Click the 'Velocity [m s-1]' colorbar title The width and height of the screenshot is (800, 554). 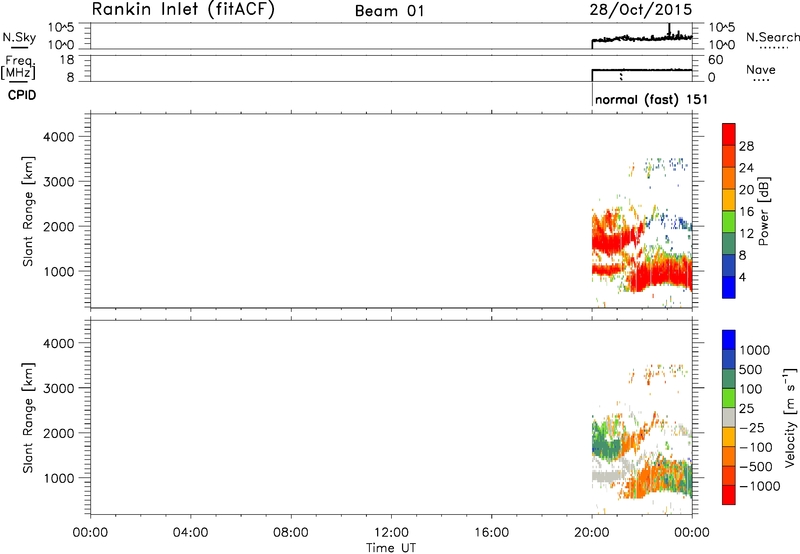pos(790,417)
